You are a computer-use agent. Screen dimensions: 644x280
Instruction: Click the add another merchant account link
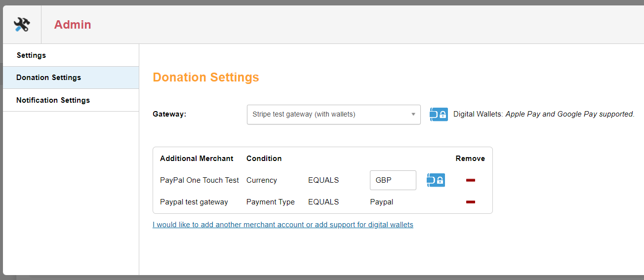(283, 225)
